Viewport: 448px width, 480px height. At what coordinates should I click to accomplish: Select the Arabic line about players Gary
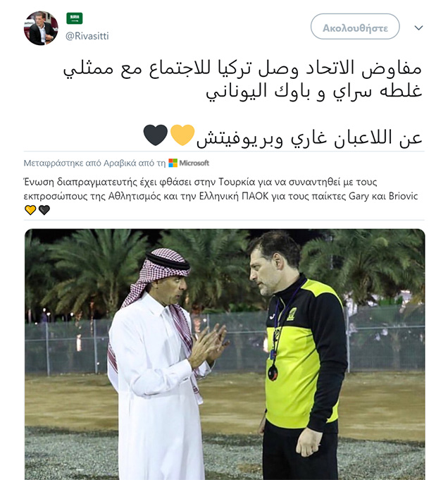coord(309,137)
